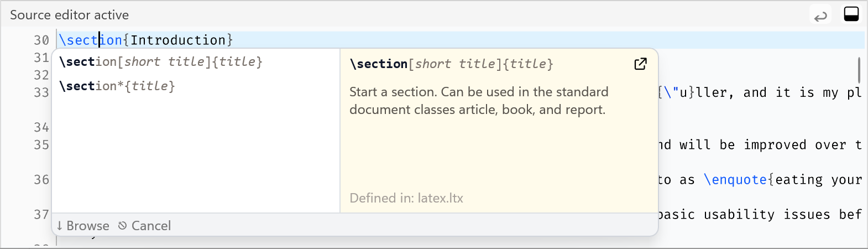Choose the \section*{title} completion entry
This screenshot has height=249, width=868.
point(117,86)
